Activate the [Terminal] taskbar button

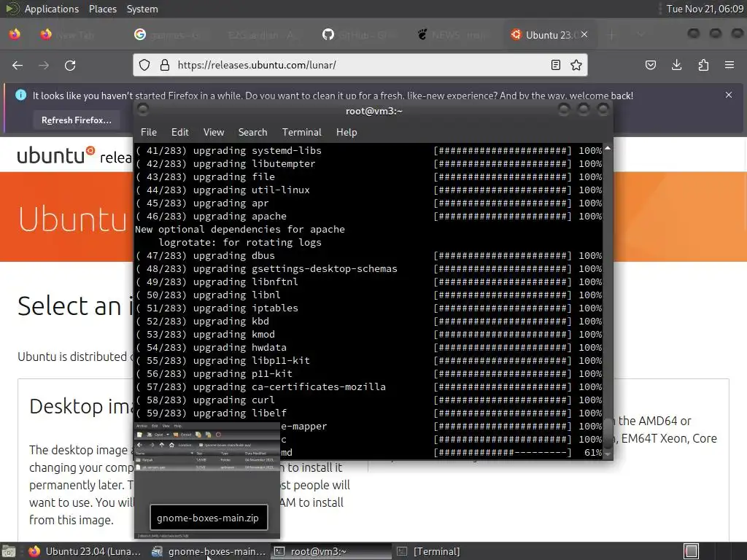point(454,551)
